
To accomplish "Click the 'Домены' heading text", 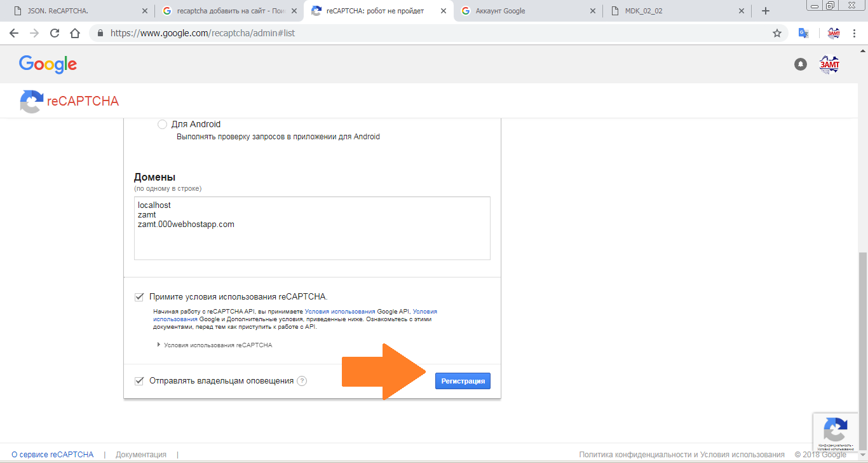I will click(x=154, y=177).
